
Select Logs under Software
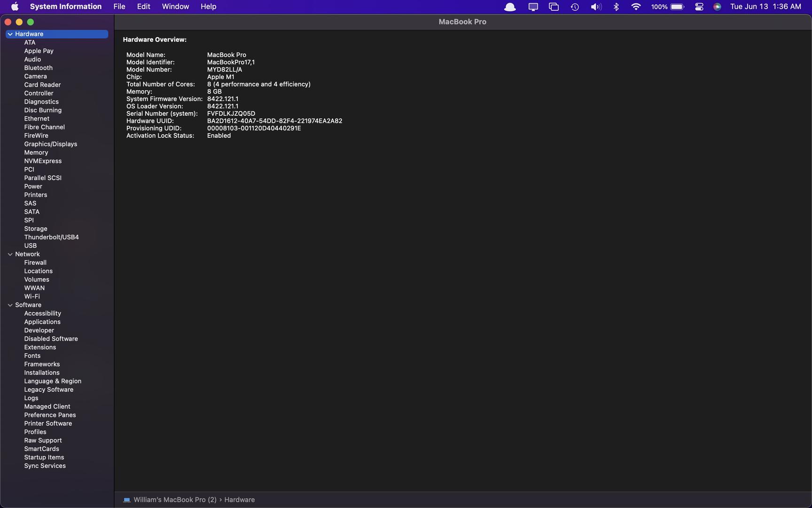[31, 398]
